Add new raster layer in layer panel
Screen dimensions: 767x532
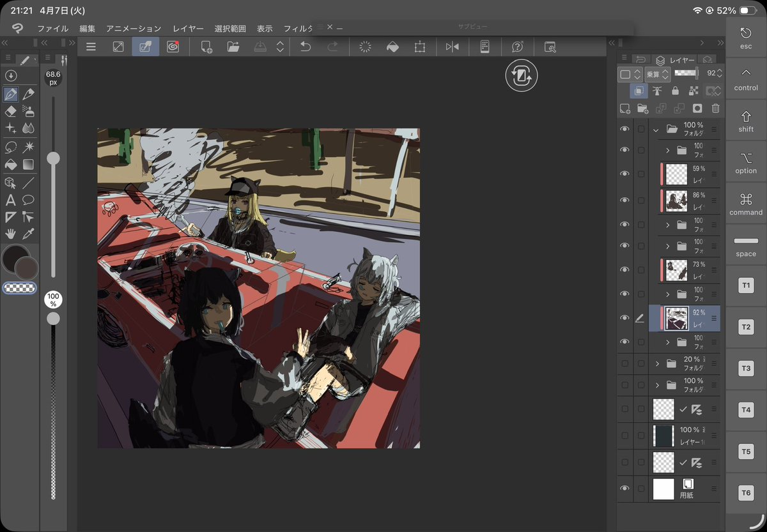(625, 109)
